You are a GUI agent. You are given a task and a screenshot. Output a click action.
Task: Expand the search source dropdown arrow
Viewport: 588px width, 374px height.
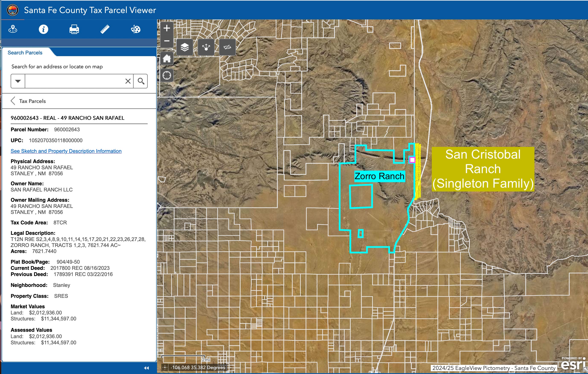pos(18,81)
